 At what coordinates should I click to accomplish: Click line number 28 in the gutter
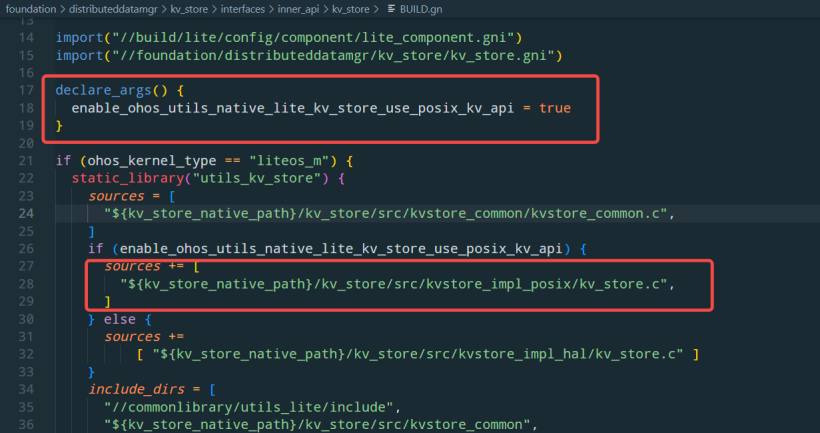pyautogui.click(x=27, y=284)
